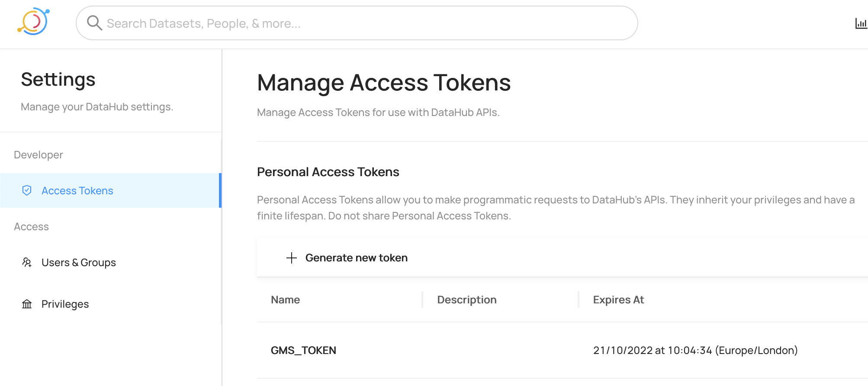Open the analytics bar chart icon
This screenshot has height=386, width=868.
[x=861, y=23]
